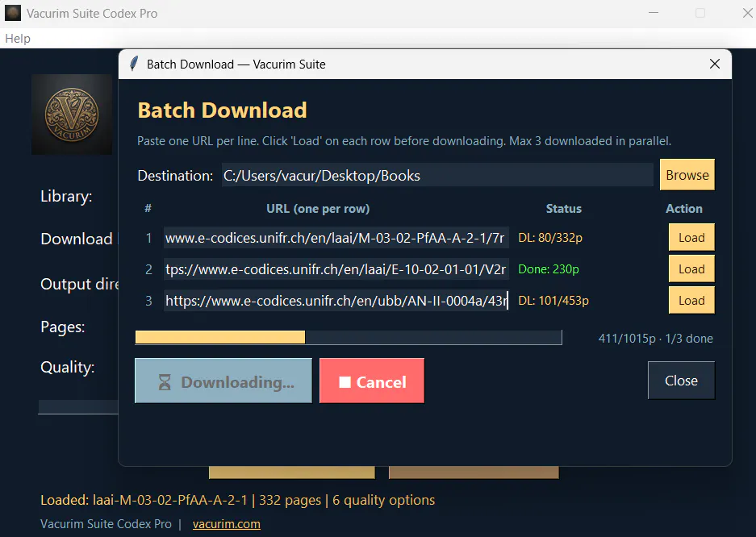Click the Destination path field
Viewport: 756px width, 537px height.
pyautogui.click(x=437, y=175)
